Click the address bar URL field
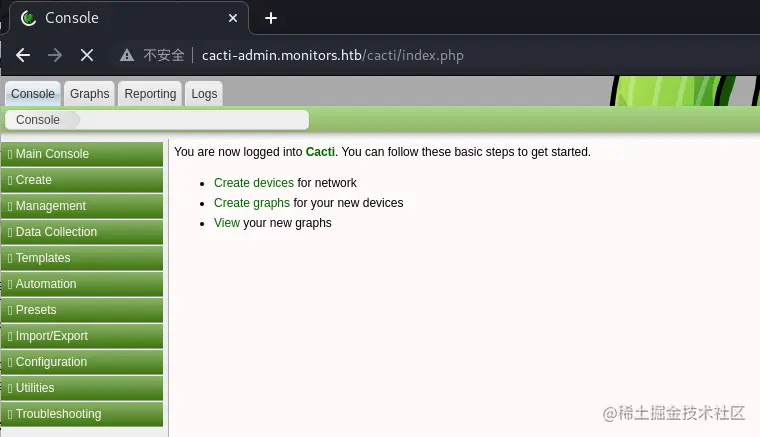The image size is (760, 437). point(332,55)
